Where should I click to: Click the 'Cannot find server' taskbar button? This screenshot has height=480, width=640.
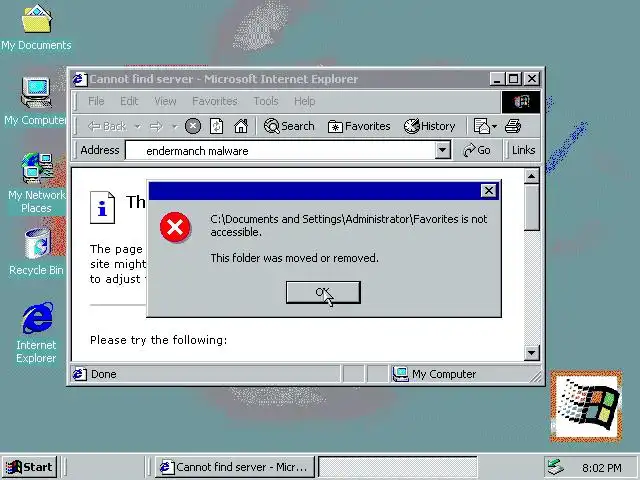point(235,467)
